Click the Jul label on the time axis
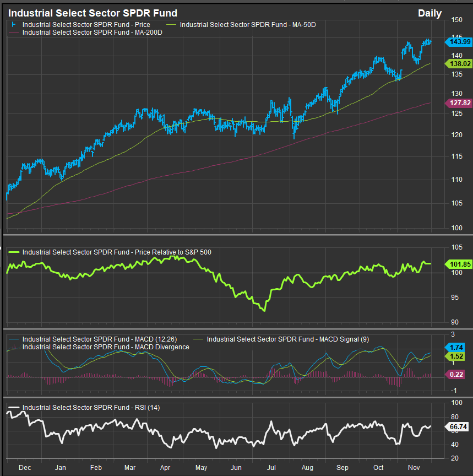 point(271,468)
